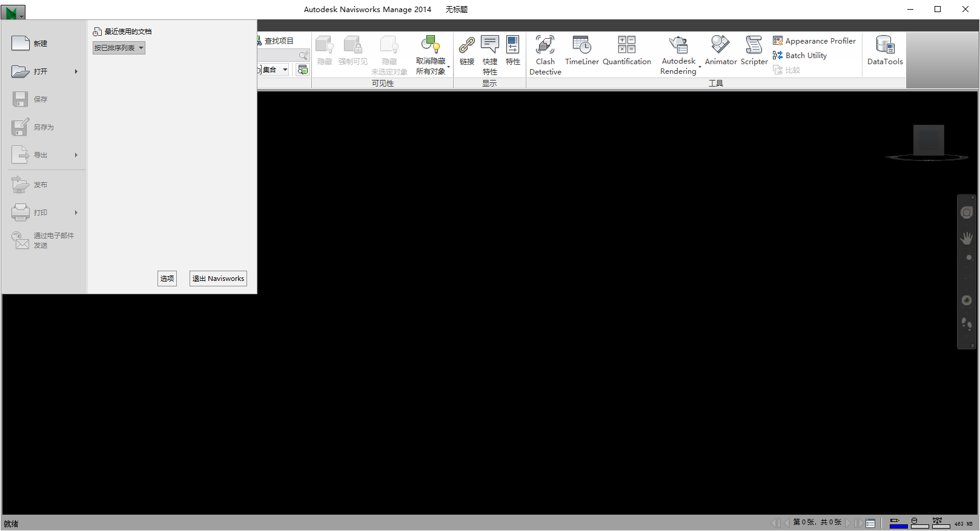Click the recent documents icon
This screenshot has height=531, width=980.
pyautogui.click(x=97, y=31)
